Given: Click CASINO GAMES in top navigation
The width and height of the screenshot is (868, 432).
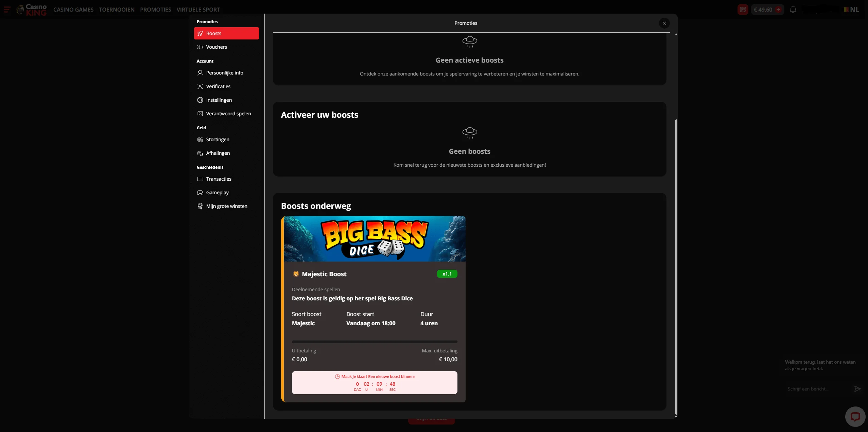Looking at the screenshot, I should click(73, 10).
